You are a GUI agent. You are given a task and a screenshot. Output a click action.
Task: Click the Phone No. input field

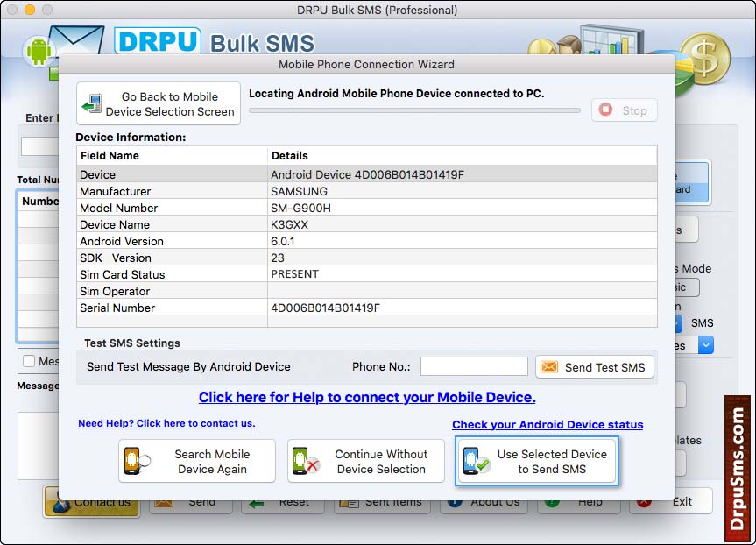474,366
